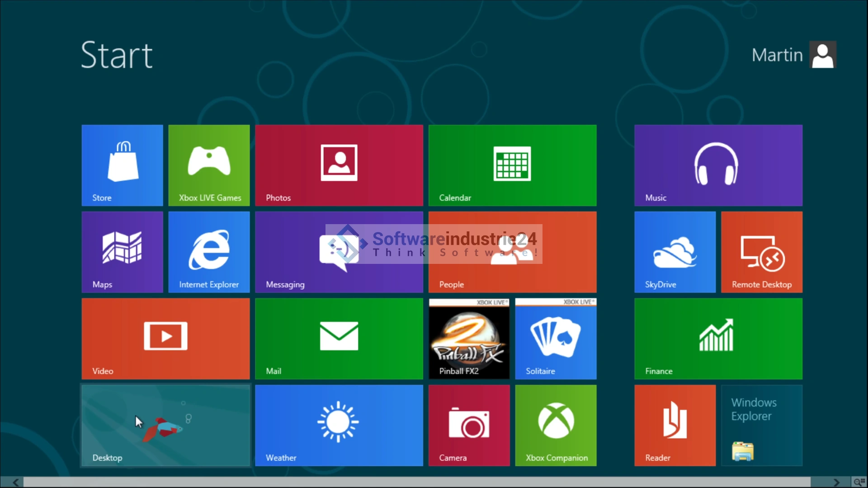
Task: Open the Store tile
Action: pos(122,165)
